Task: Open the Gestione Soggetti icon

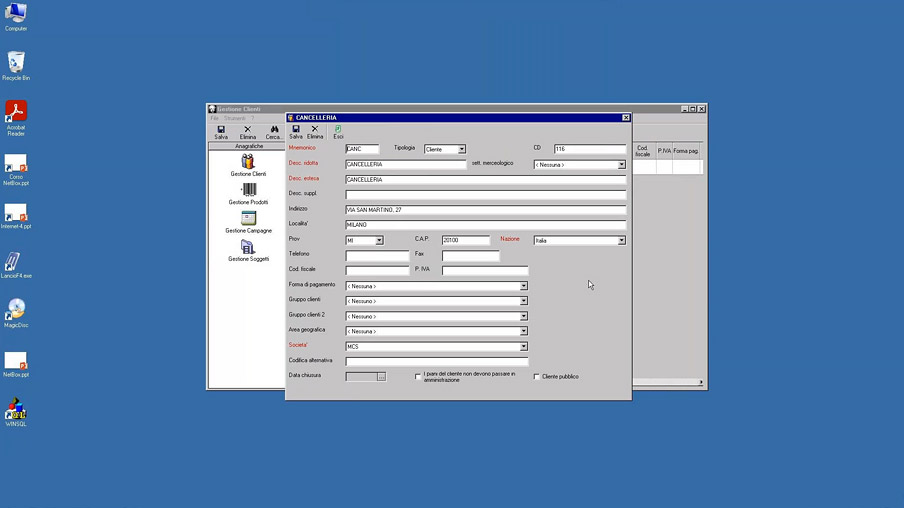Action: point(248,250)
